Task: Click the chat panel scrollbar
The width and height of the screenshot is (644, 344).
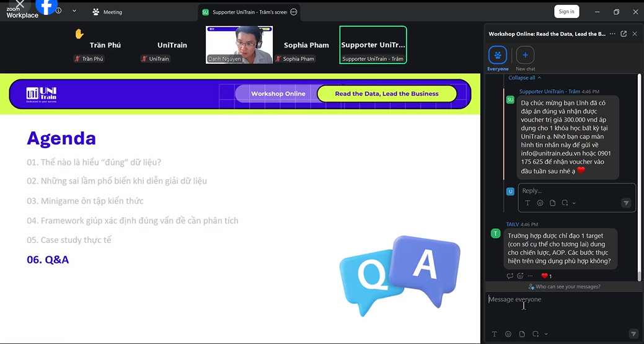Action: tap(639, 177)
